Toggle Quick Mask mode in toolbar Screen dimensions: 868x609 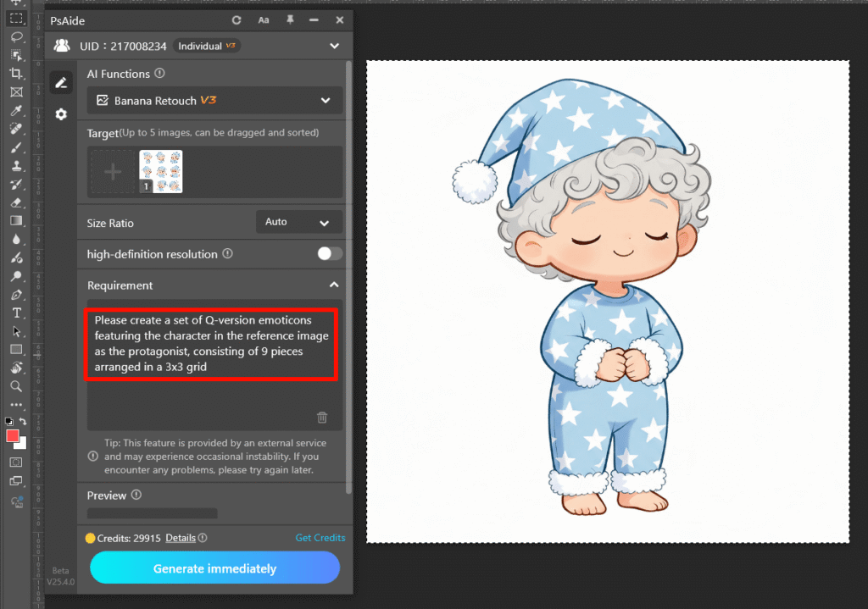[16, 462]
